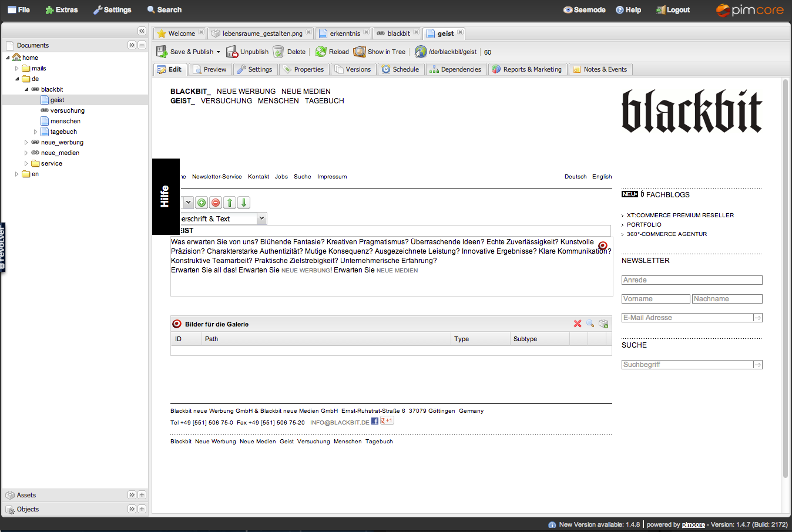Viewport: 792px width, 532px height.
Task: Open the Überschrift & Text block type dropdown
Action: click(x=261, y=218)
